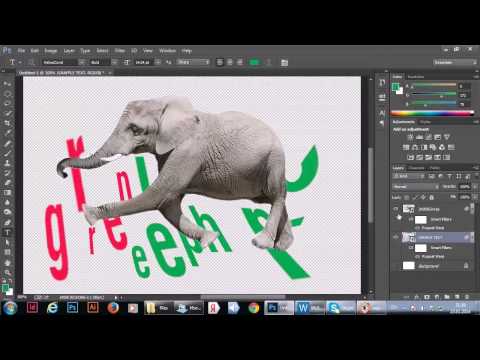The height and width of the screenshot is (360, 480).
Task: Open Firefox from the Windows taskbar
Action: pyautogui.click(x=113, y=308)
